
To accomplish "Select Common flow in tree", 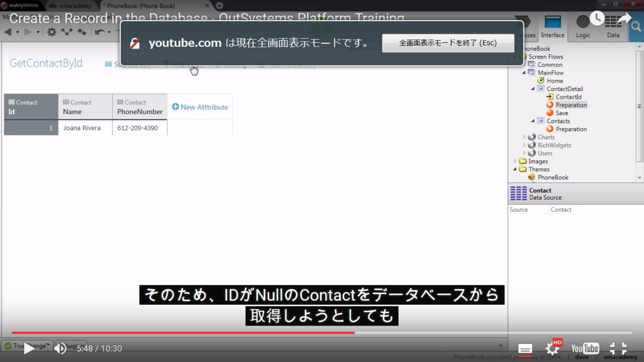I will (550, 65).
